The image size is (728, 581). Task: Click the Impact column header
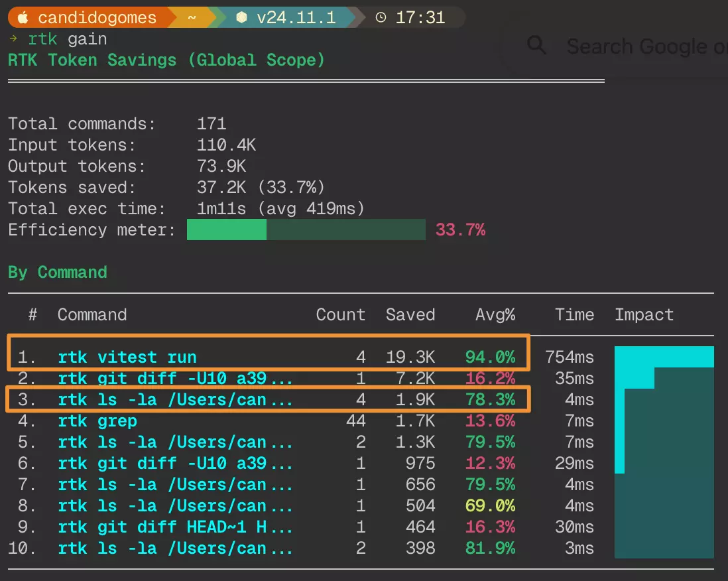click(x=644, y=314)
